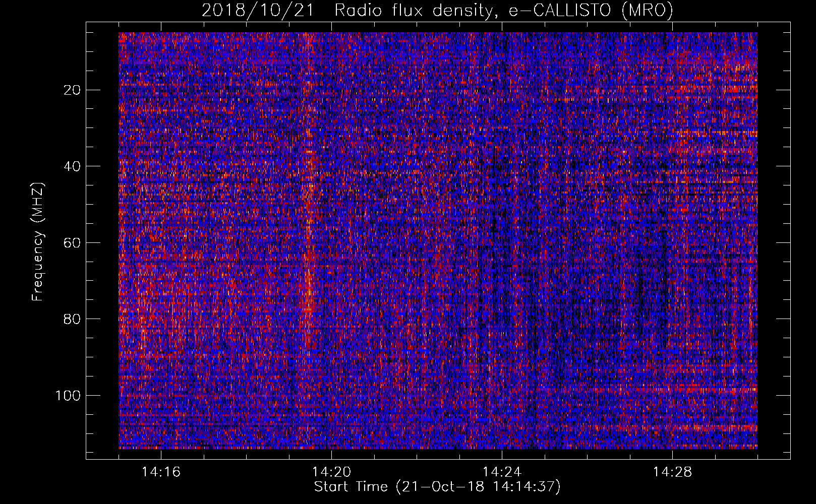Click the 14:28 time tick label
This screenshot has height=504, width=816.
pyautogui.click(x=672, y=472)
